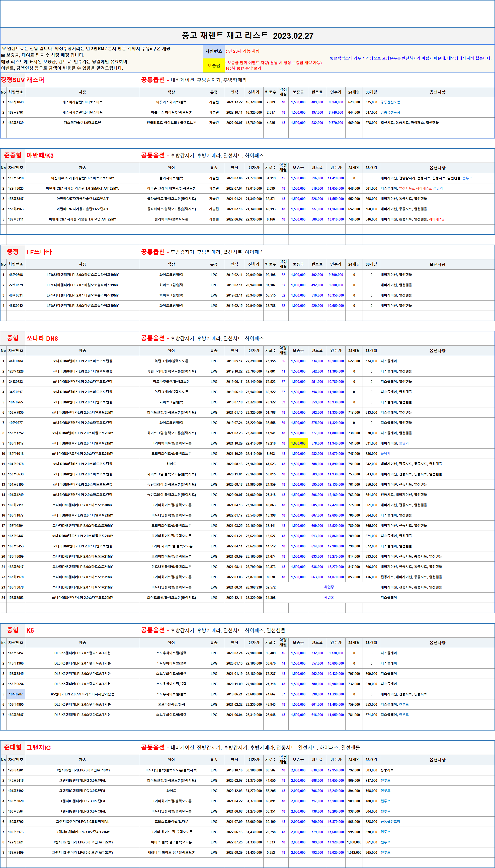This screenshot has width=495, height=868.
Task: Select color cell '언블리치드 아이보리 / 블랙모노톤'
Action: [x=171, y=123]
